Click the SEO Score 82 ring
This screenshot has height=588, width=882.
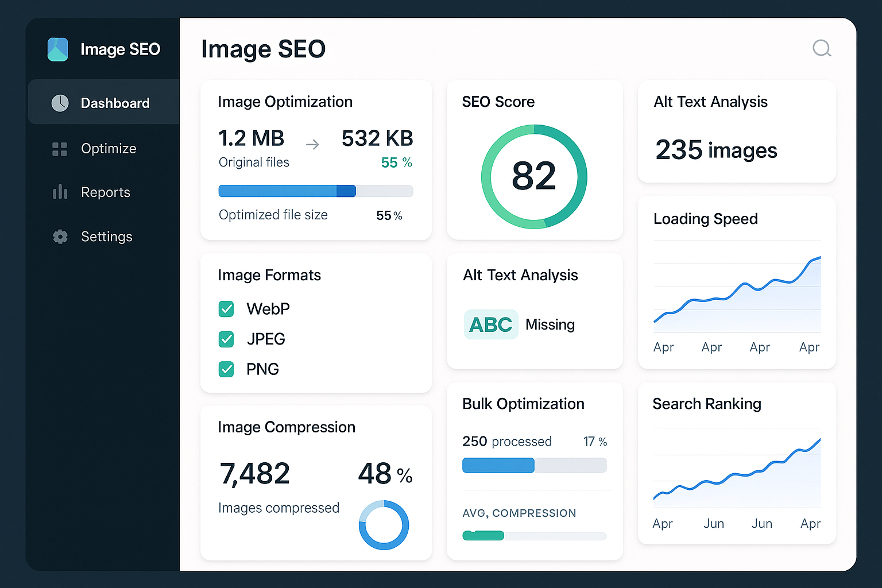click(x=534, y=176)
